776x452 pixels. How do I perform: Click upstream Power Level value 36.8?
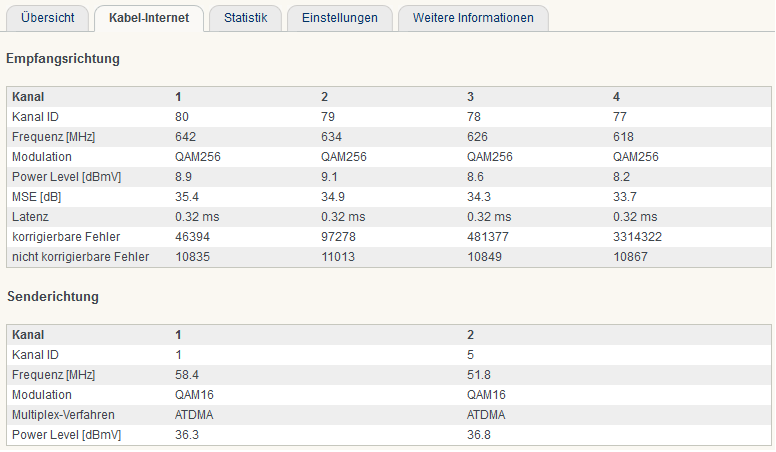[477, 435]
